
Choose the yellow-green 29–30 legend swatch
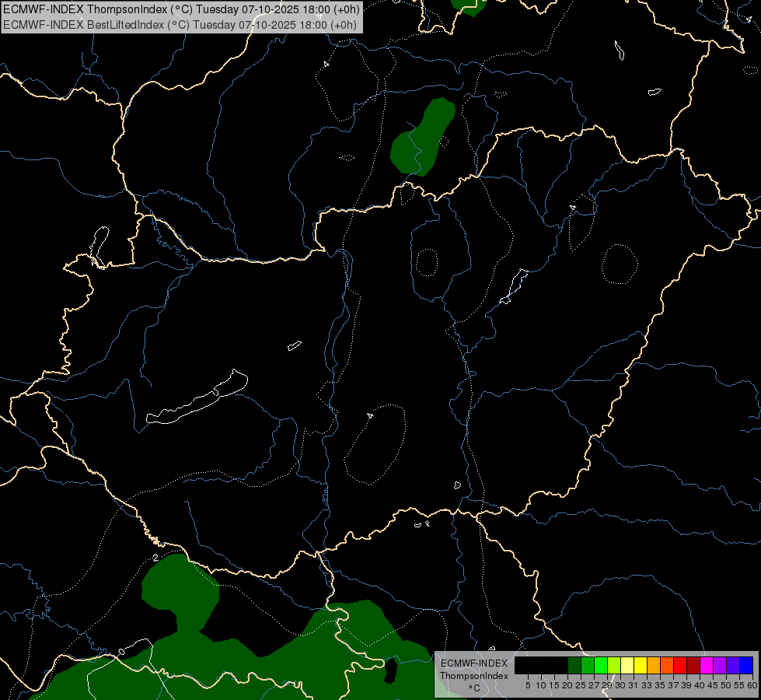[x=614, y=665]
